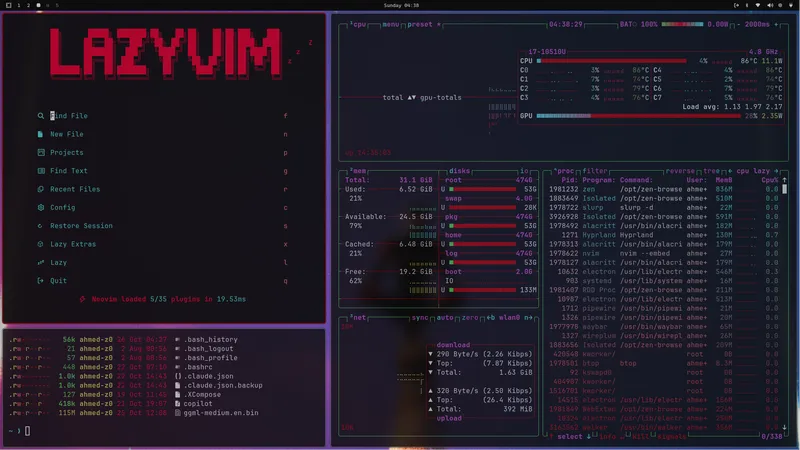Toggle reverse sorting in proc box
The image size is (800, 450).
click(x=680, y=171)
